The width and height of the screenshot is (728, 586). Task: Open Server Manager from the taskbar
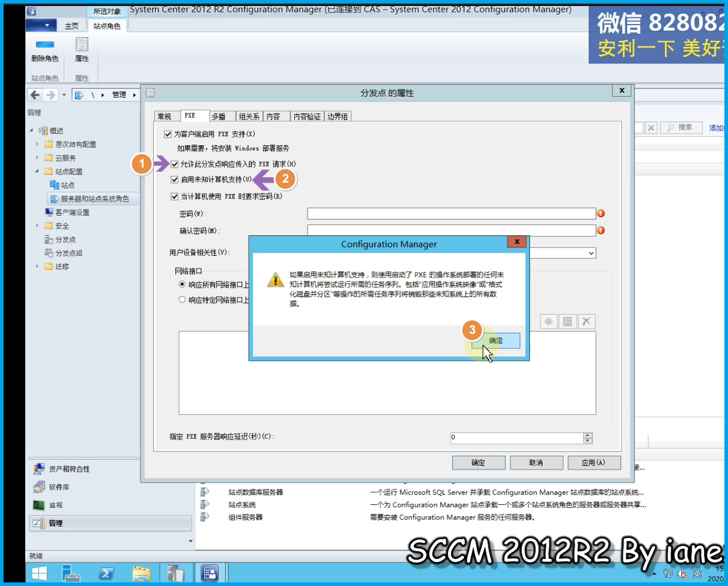(71, 573)
